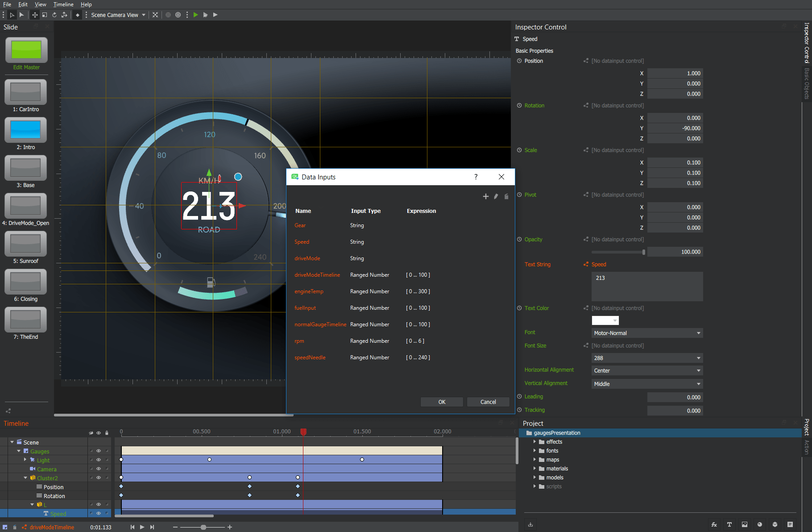The image size is (812, 532).
Task: Activate the Position translate tool
Action: 35,15
